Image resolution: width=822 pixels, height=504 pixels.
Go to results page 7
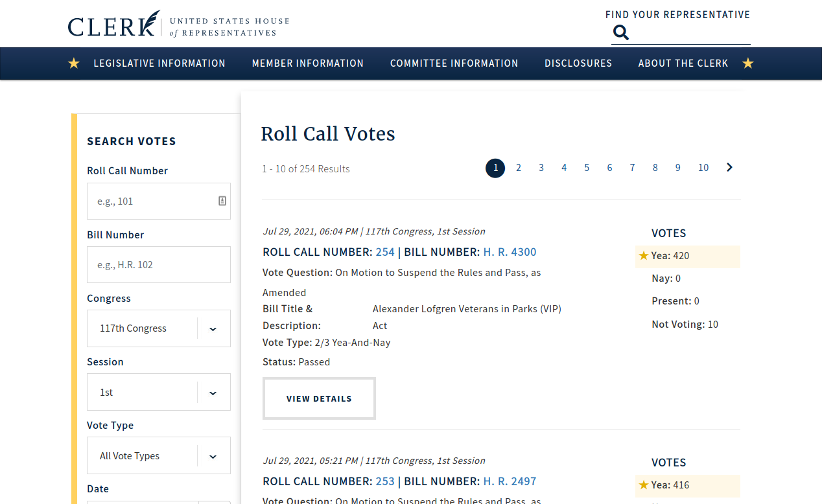pos(632,168)
